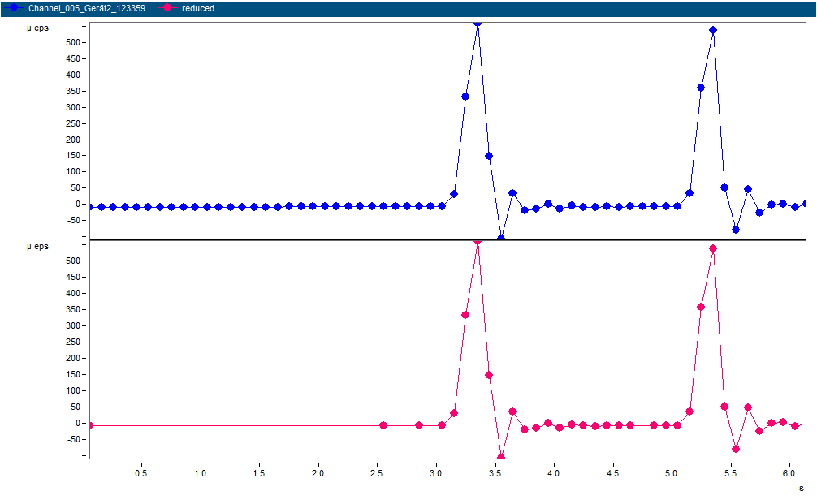The height and width of the screenshot is (504, 817).
Task: Click the highest blue data point in the upper chart
Action: [478, 23]
